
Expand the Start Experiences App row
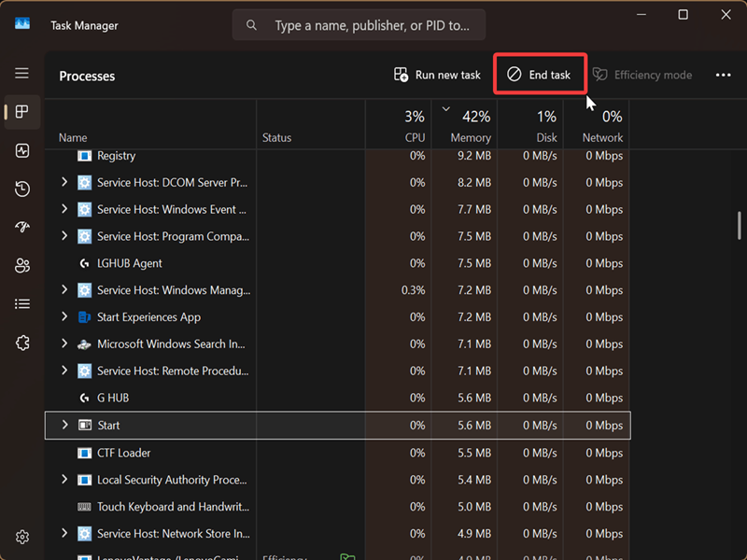(x=64, y=316)
